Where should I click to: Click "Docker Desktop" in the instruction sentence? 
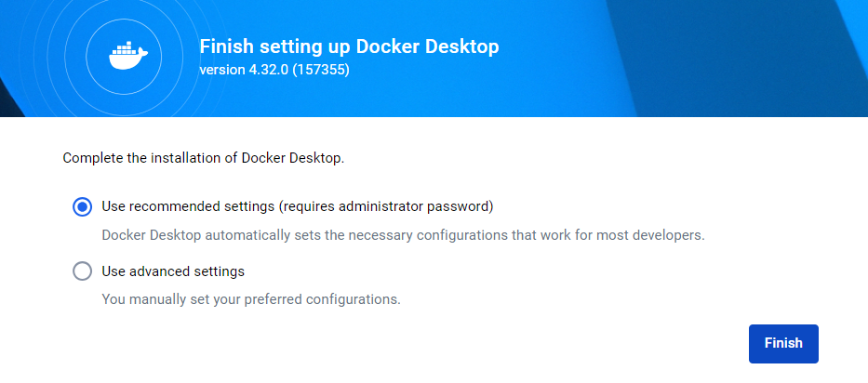[x=291, y=158]
